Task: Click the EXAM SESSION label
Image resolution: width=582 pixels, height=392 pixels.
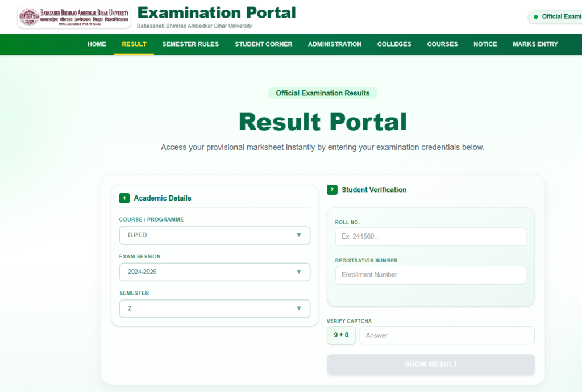Action: tap(140, 256)
